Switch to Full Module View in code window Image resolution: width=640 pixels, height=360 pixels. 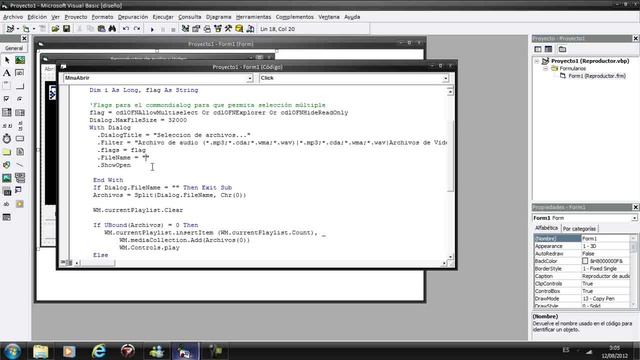[69, 262]
